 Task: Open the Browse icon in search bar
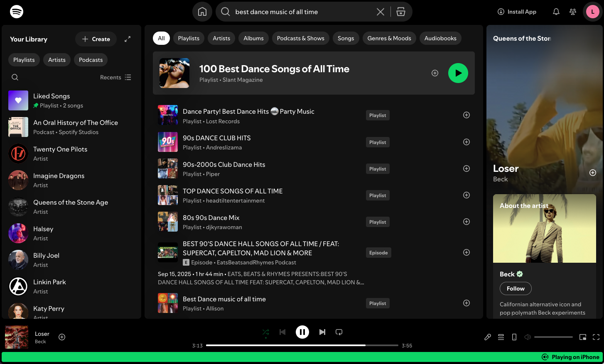(x=401, y=12)
